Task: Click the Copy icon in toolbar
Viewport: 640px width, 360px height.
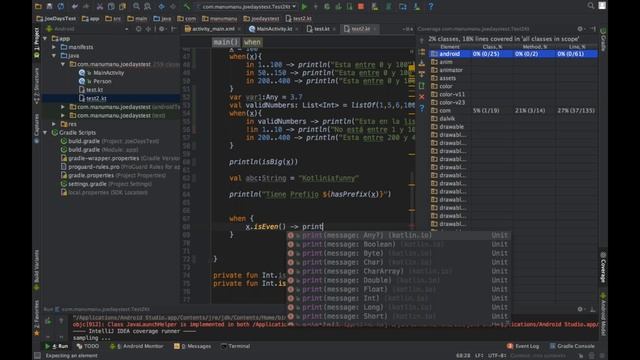Action: 111,6
